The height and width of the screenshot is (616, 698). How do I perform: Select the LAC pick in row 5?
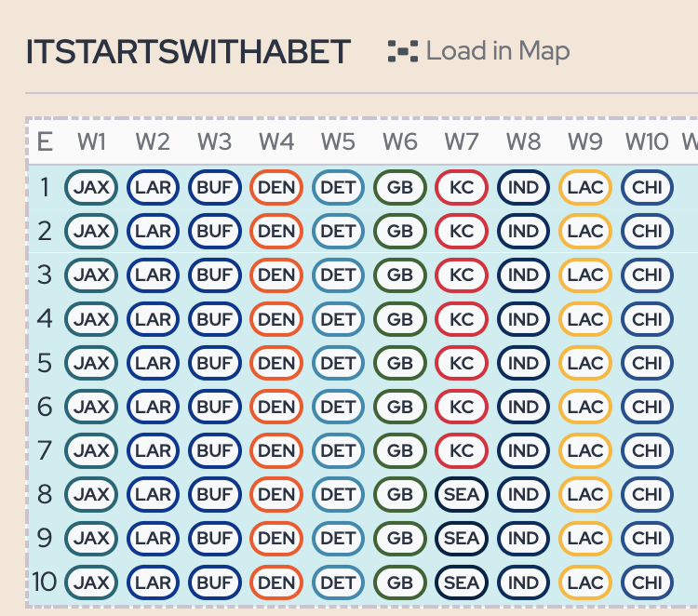pos(585,363)
